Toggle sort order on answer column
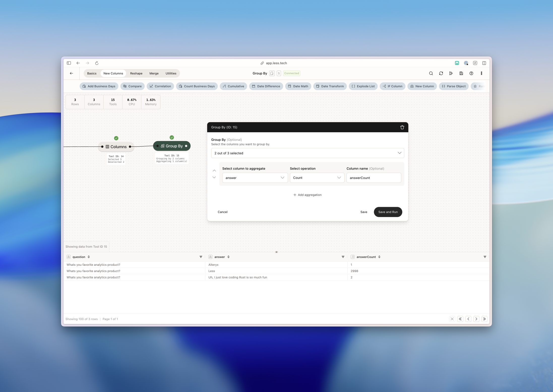553x392 pixels. click(228, 257)
